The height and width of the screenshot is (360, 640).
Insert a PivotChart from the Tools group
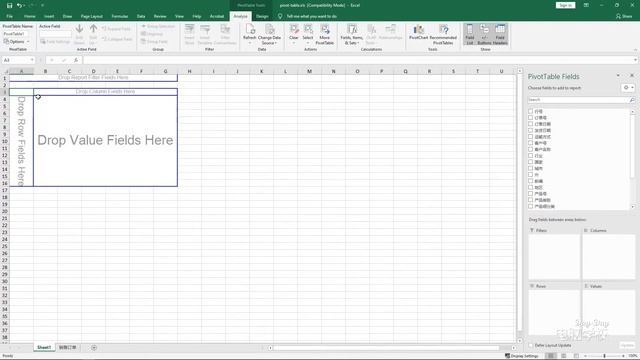pos(418,32)
